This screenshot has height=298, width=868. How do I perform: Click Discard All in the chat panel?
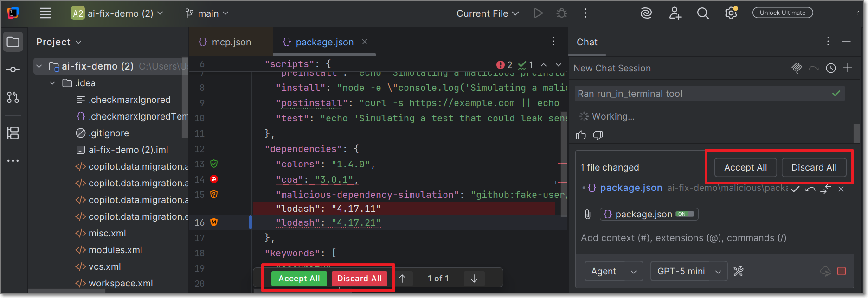[814, 168]
